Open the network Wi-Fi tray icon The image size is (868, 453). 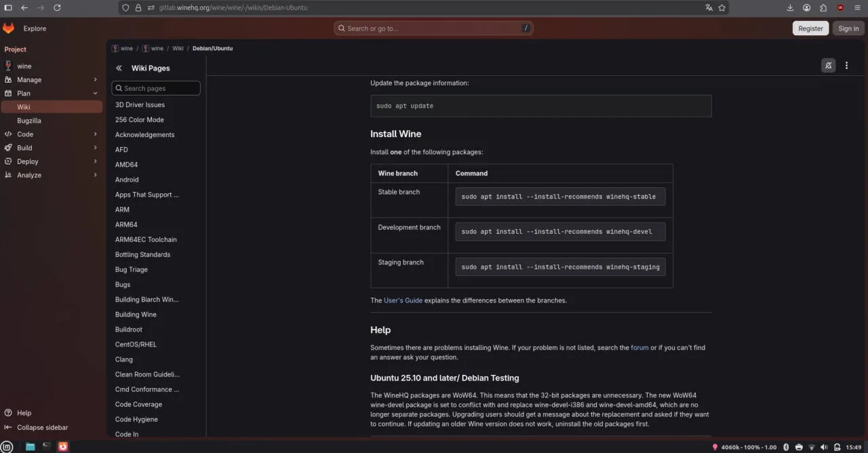tap(812, 447)
